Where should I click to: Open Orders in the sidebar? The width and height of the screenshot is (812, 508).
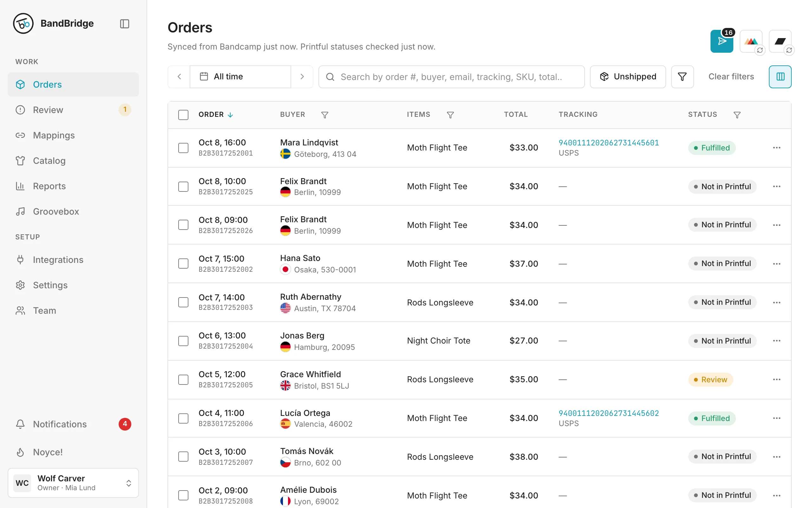(x=73, y=84)
